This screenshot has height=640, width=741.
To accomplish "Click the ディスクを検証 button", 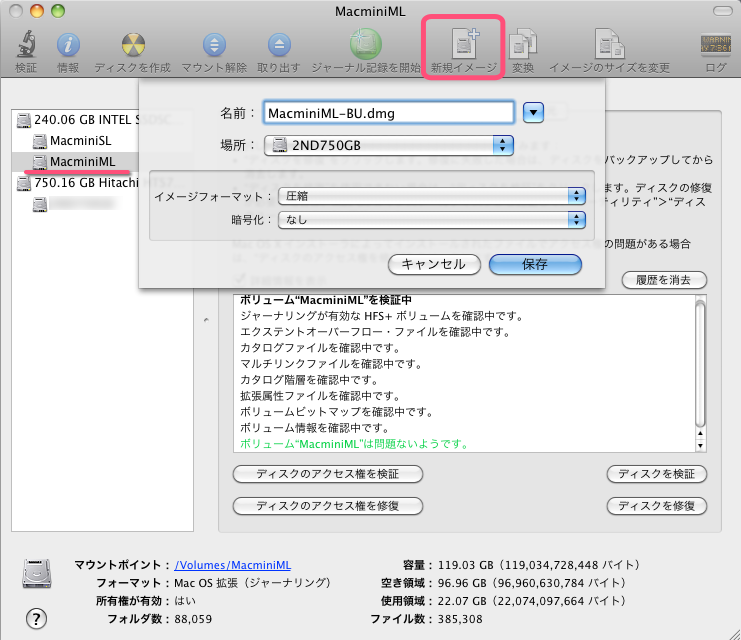I will click(x=656, y=474).
